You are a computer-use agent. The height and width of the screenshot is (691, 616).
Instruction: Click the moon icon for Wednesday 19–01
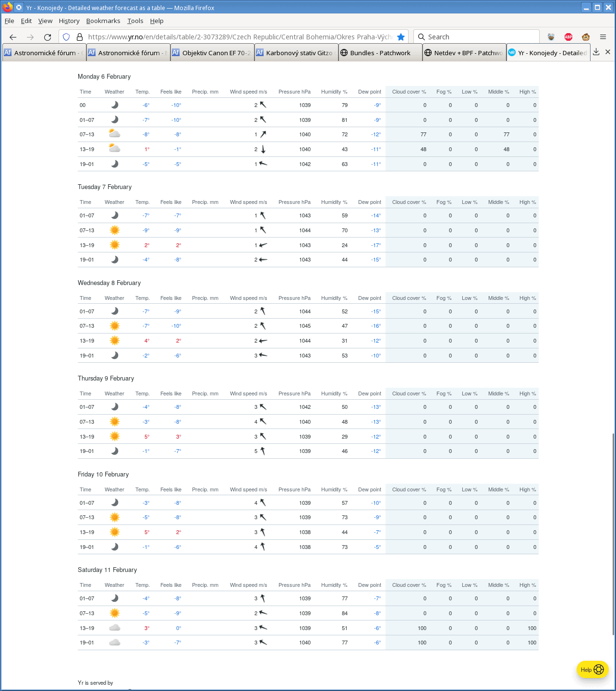(x=114, y=356)
